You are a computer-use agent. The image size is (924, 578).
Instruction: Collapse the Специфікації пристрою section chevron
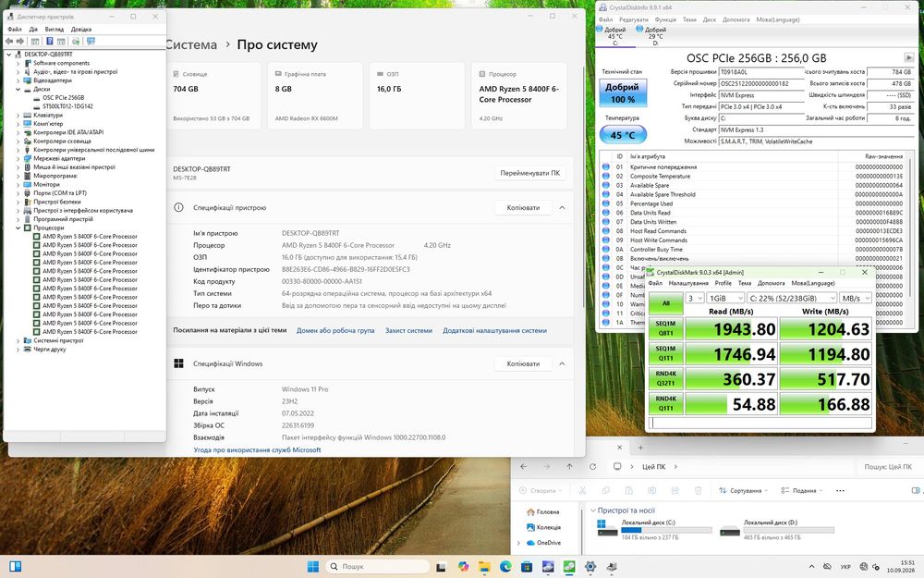562,207
